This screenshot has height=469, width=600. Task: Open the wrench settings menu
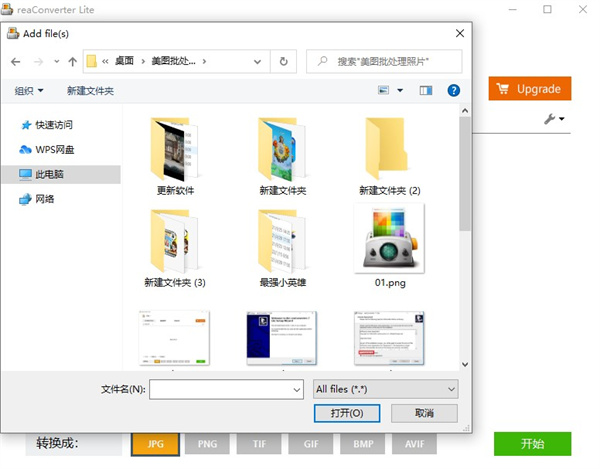553,120
